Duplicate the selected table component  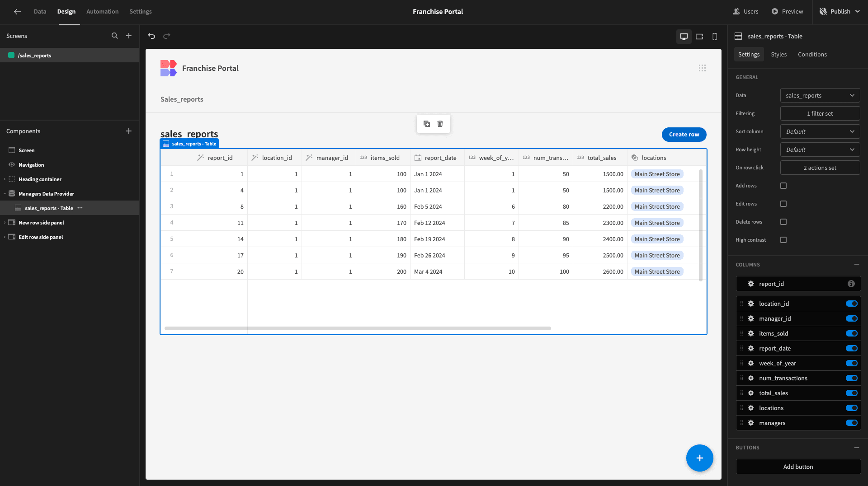(427, 124)
